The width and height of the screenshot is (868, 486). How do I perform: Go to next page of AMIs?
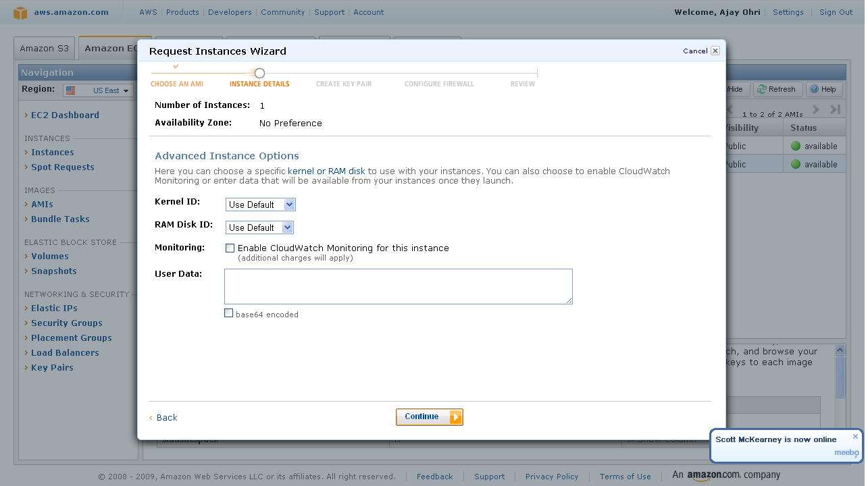[x=816, y=109]
